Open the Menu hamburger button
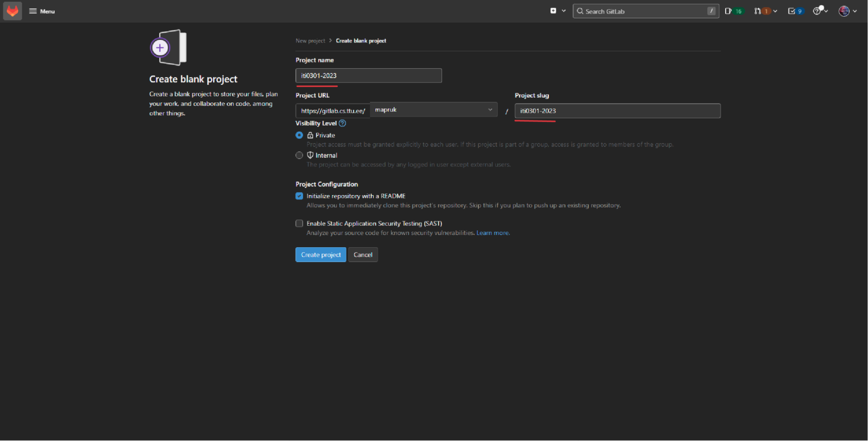This screenshot has height=441, width=868. click(x=42, y=11)
